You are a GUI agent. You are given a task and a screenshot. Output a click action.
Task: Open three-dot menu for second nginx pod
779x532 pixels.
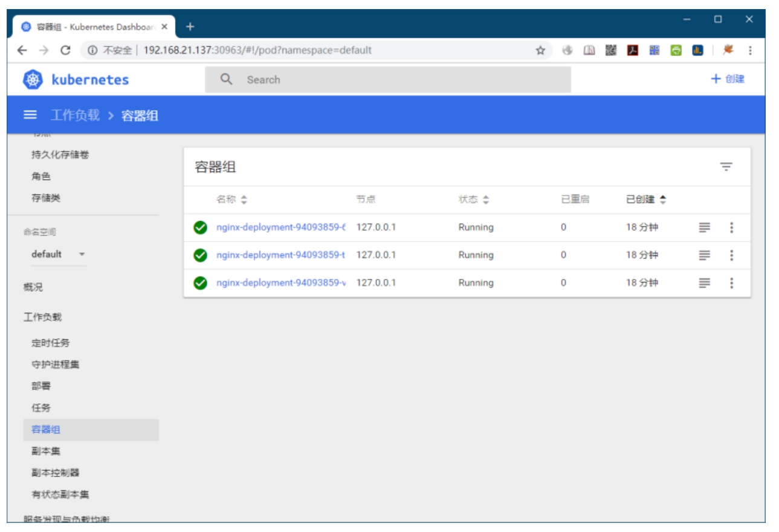point(731,255)
